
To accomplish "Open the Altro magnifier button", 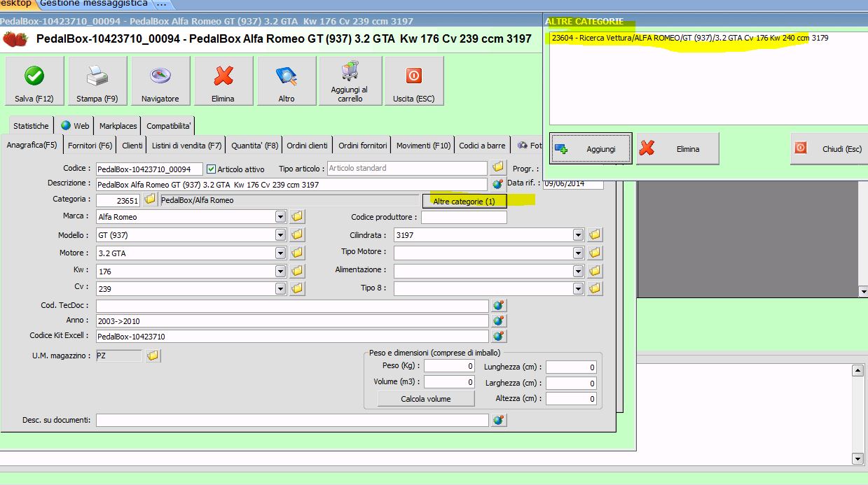I will coord(287,80).
